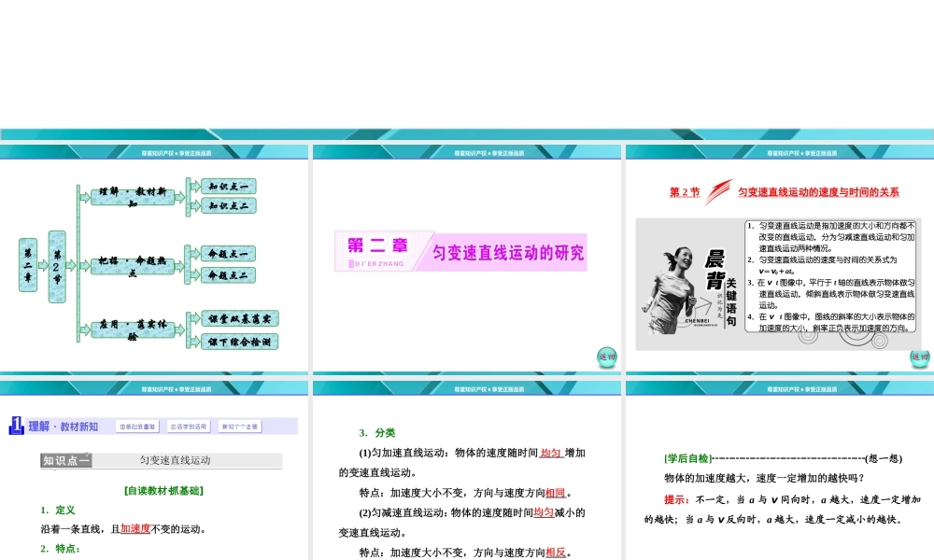Click the 第二章 box in the outline

(x=28, y=265)
